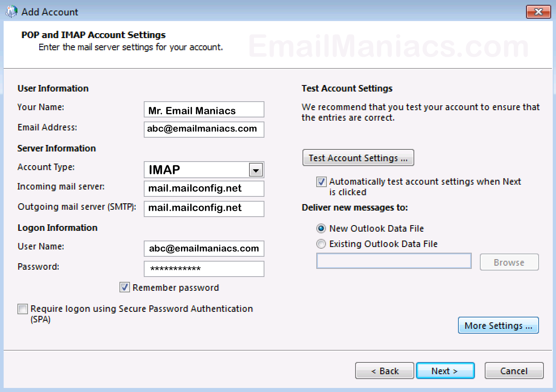The width and height of the screenshot is (556, 392).
Task: Open More Settings dialog
Action: tap(498, 326)
